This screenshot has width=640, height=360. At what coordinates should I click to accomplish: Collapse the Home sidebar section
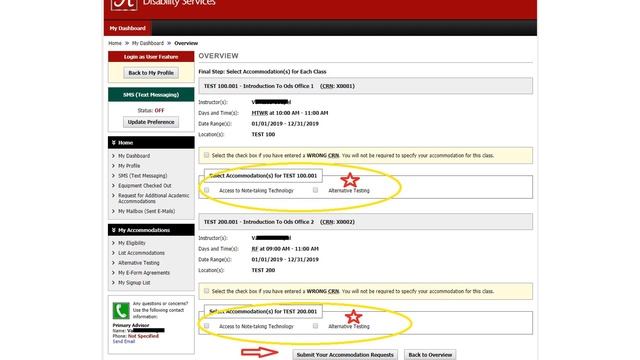click(151, 142)
